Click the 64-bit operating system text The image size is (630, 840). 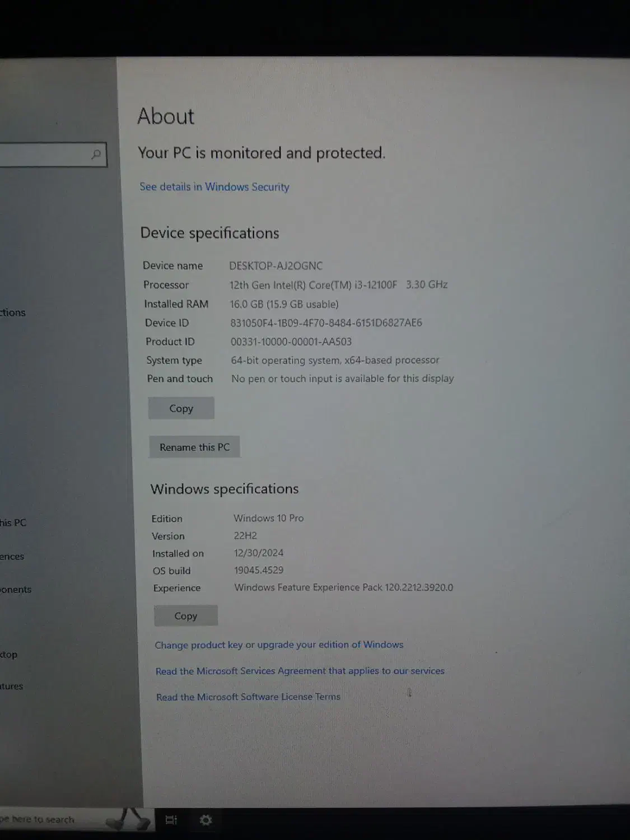[335, 360]
